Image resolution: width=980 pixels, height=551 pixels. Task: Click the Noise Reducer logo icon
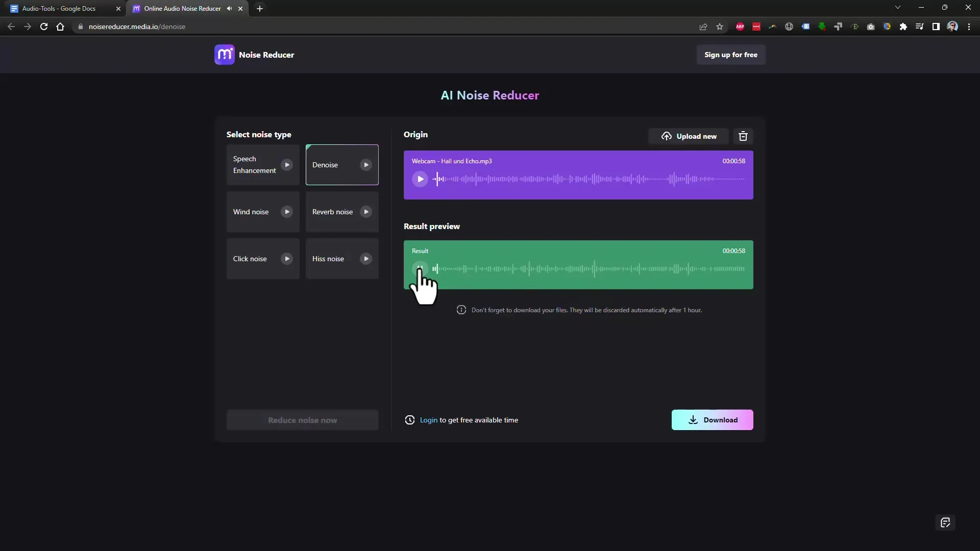pyautogui.click(x=225, y=55)
